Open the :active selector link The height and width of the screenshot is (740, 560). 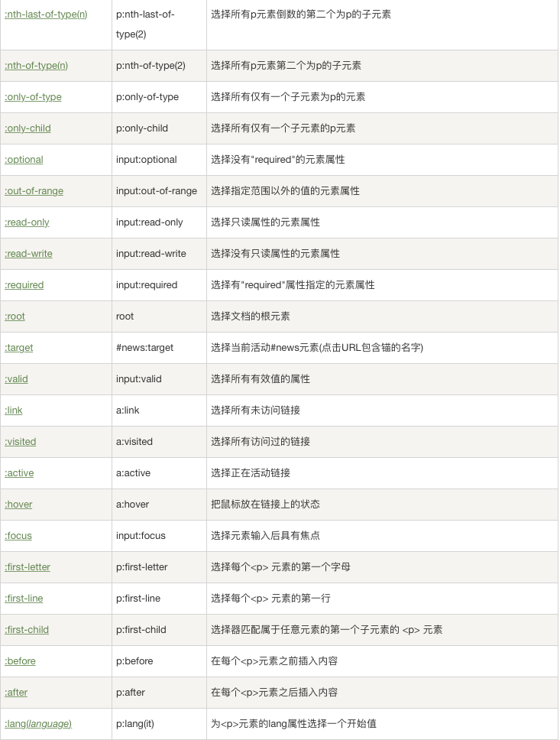19,473
